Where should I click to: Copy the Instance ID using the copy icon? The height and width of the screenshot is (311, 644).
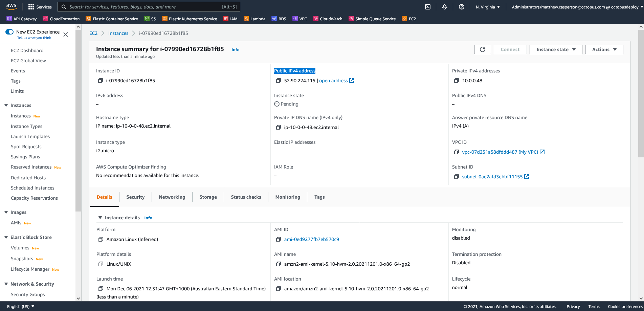[101, 81]
